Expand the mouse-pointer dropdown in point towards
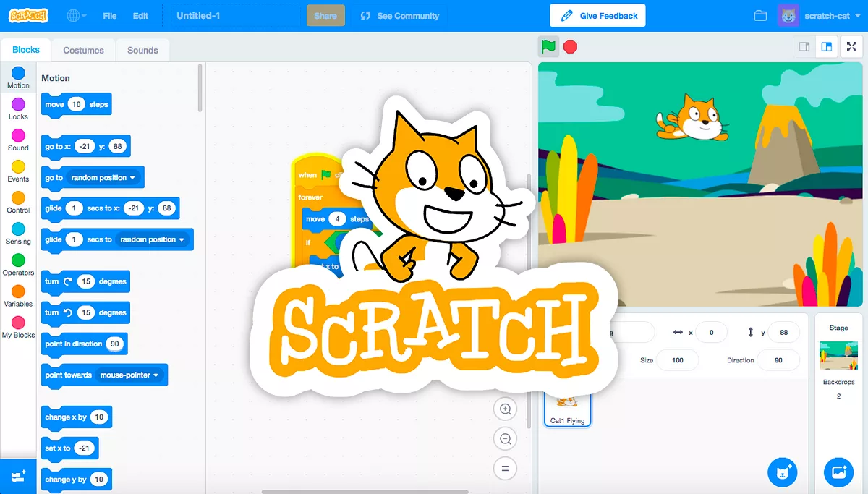 point(156,375)
